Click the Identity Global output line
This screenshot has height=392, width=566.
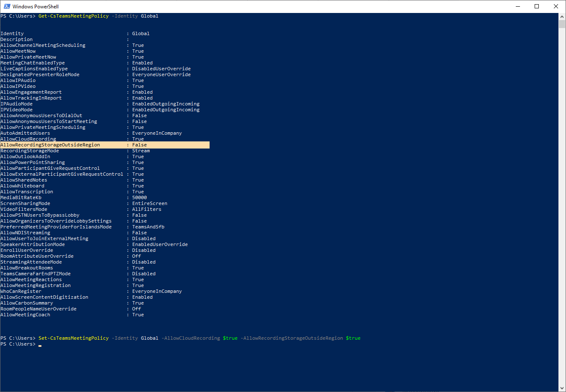click(x=75, y=33)
